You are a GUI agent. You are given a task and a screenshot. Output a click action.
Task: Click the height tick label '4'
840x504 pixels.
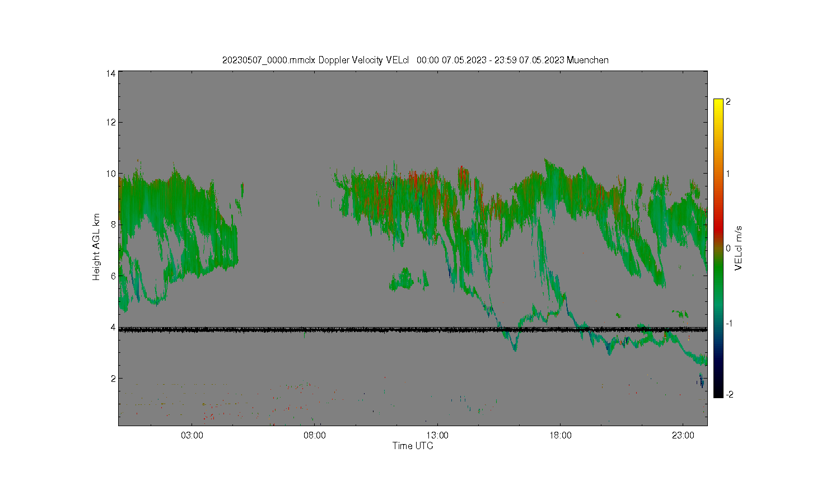113,327
